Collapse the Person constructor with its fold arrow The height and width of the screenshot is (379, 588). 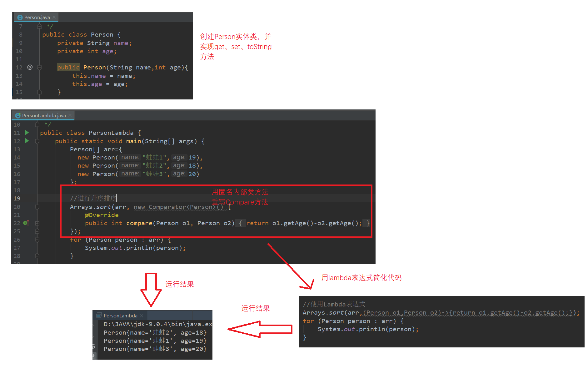pos(40,68)
